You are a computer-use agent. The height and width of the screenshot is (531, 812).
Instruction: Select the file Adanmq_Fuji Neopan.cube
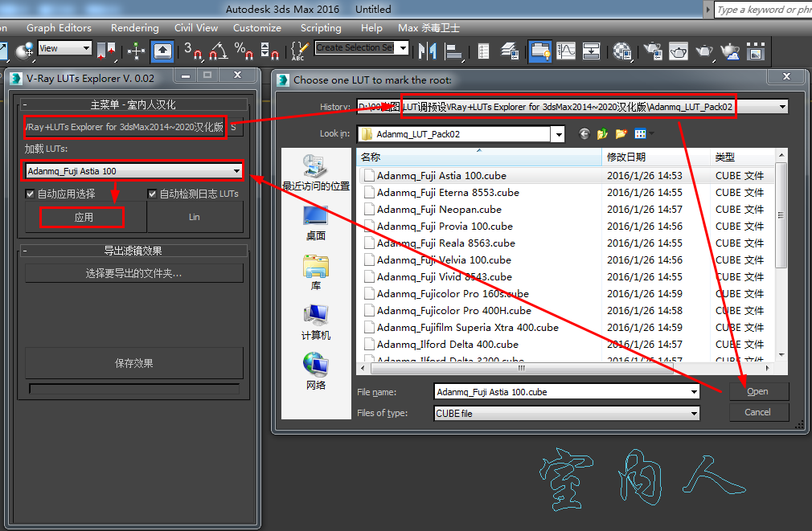coord(439,210)
